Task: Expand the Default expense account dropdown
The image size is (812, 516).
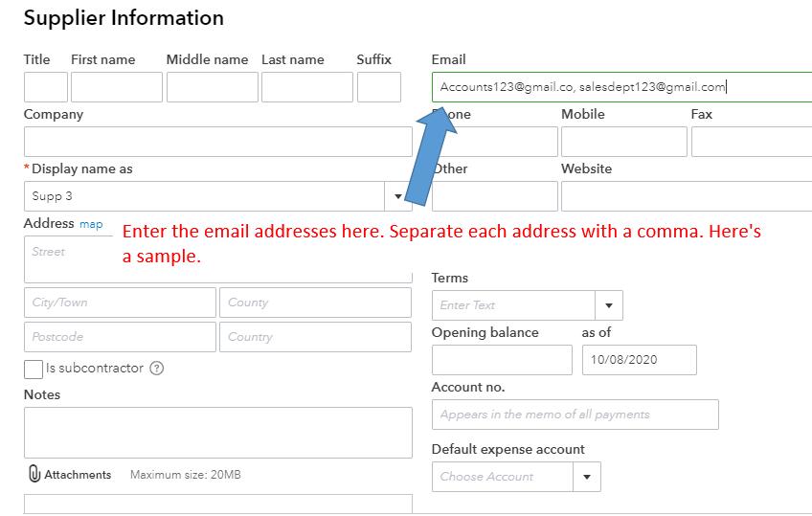Action: click(x=587, y=477)
